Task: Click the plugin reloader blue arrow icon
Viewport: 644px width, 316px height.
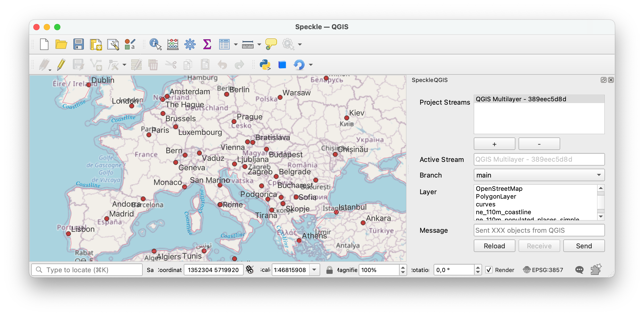Action: tap(299, 65)
